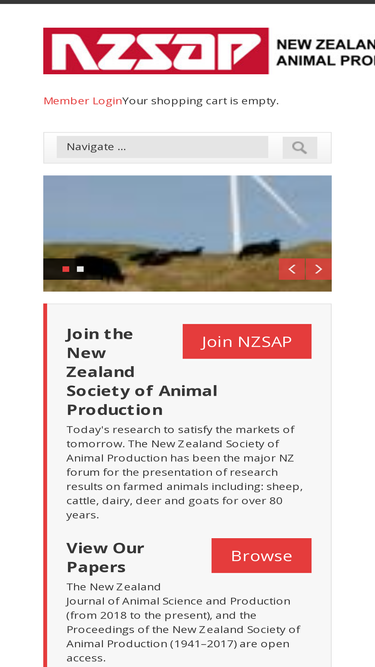This screenshot has height=667, width=375.
Task: Click the lone black cow right of turbine
Action: [260, 249]
